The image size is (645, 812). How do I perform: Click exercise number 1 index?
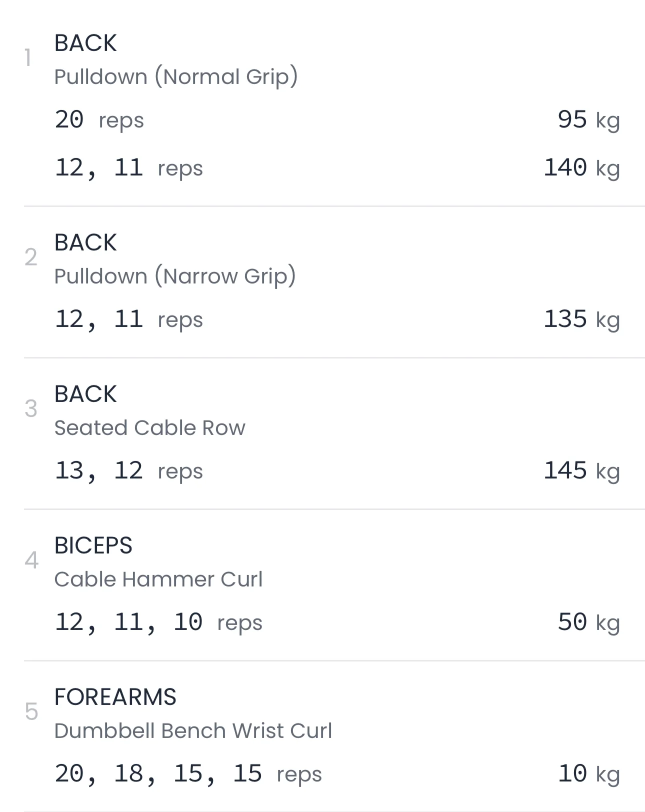pyautogui.click(x=28, y=58)
